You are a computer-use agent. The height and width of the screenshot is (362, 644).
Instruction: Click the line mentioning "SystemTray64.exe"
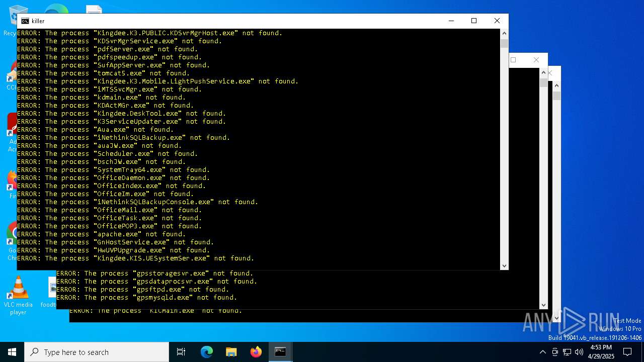[114, 169]
